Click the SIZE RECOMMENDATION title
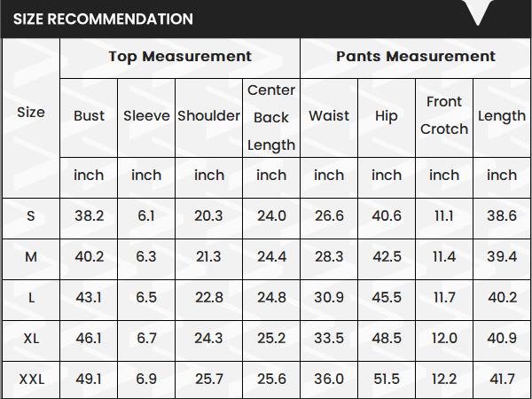The height and width of the screenshot is (399, 532). [x=103, y=19]
